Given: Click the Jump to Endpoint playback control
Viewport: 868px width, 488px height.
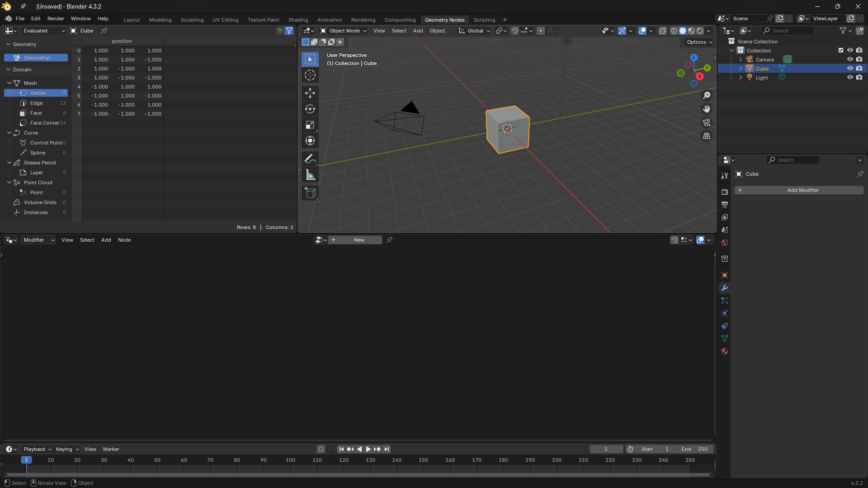Looking at the screenshot, I should 387,449.
